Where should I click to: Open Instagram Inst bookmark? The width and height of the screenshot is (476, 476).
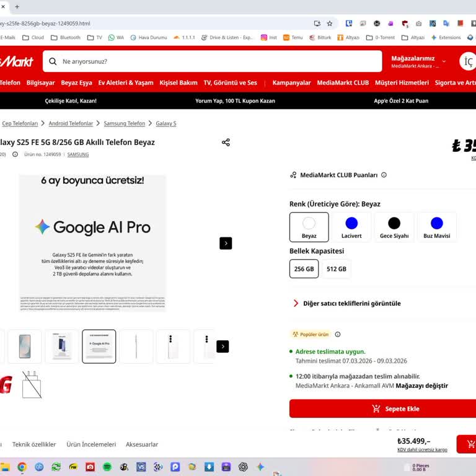269,37
